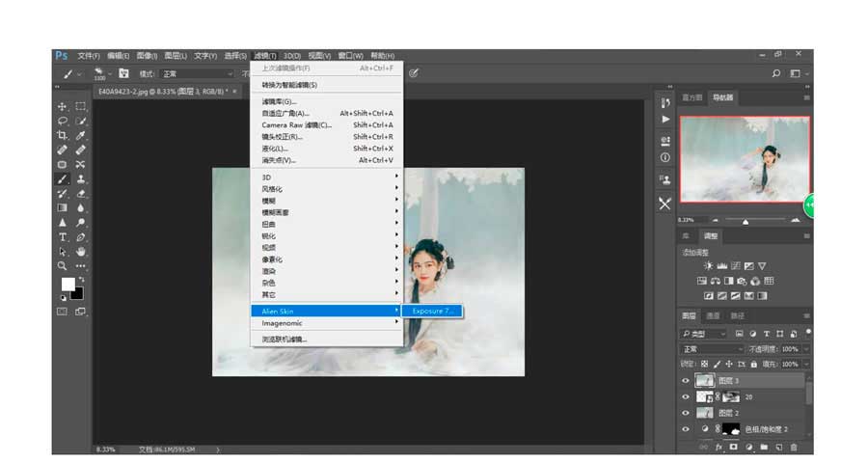Expand the 不透明度 opacity dropdown arrow
This screenshot has height=463, width=868.
[x=803, y=348]
